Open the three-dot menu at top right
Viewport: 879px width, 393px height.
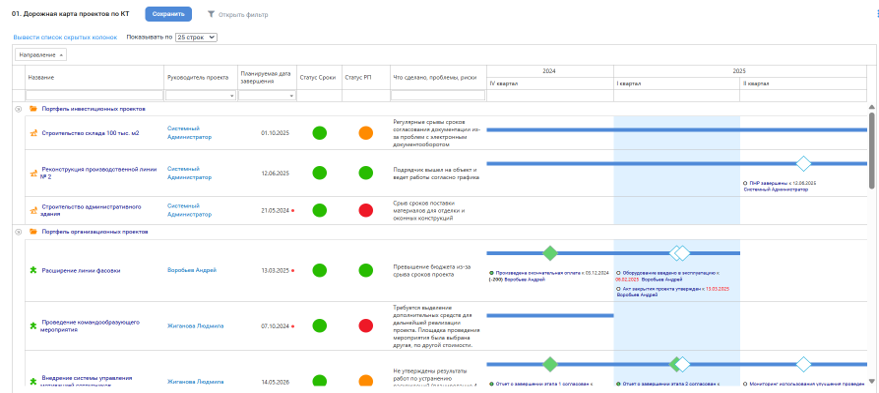coord(877,15)
